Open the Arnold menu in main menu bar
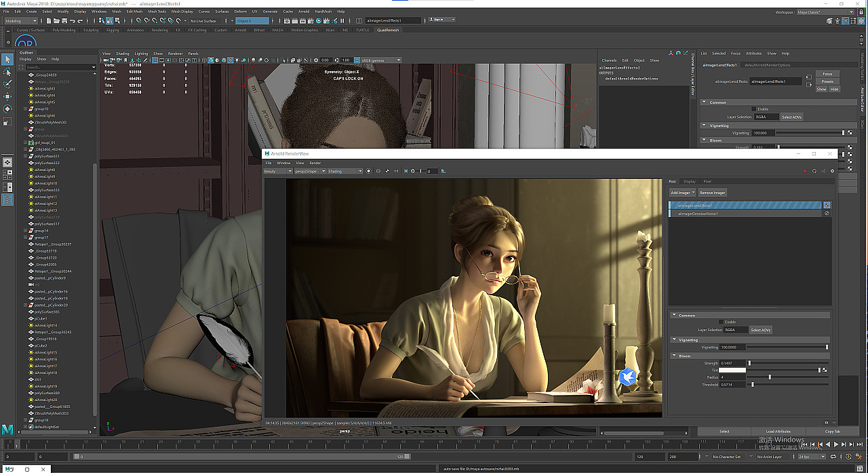The height and width of the screenshot is (473, 868). pos(304,12)
